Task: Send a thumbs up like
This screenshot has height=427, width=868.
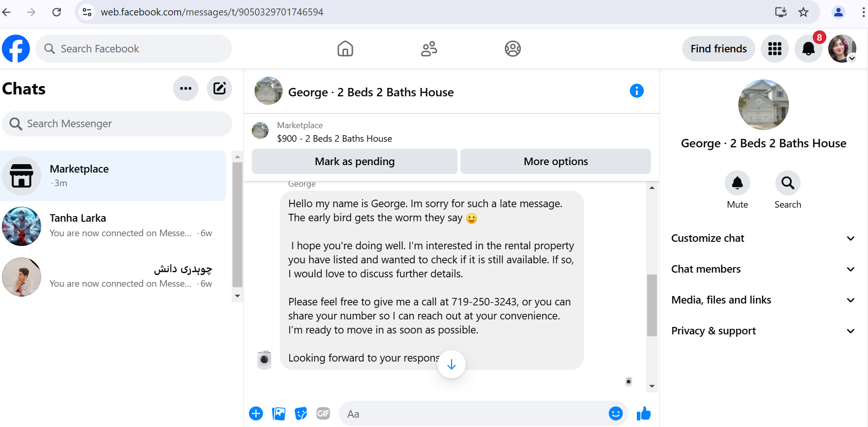Action: (644, 413)
